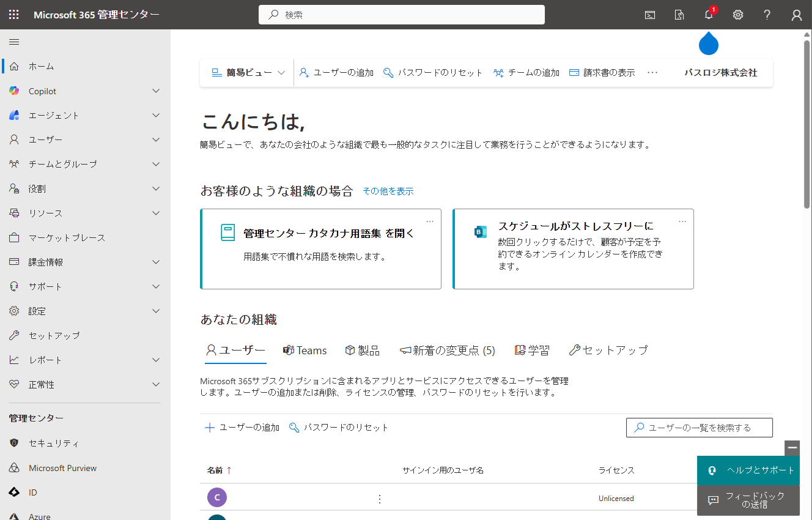Focus the top 検索 search field

click(x=402, y=15)
